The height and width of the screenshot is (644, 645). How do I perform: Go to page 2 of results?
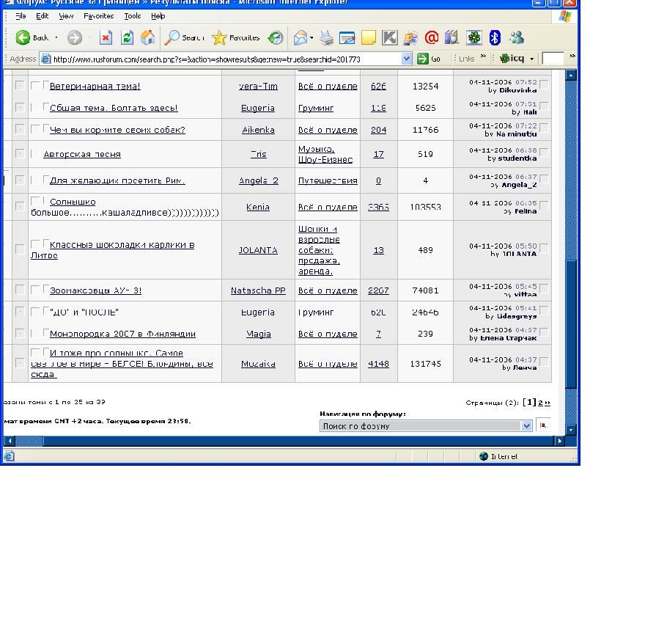pyautogui.click(x=540, y=403)
